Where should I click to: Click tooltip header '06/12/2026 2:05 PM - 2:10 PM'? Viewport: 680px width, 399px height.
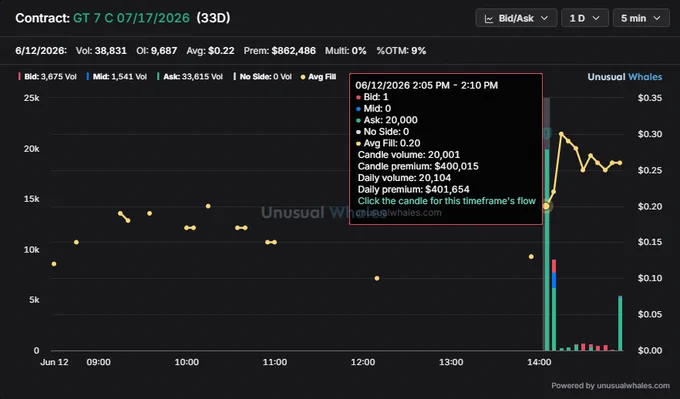(426, 85)
